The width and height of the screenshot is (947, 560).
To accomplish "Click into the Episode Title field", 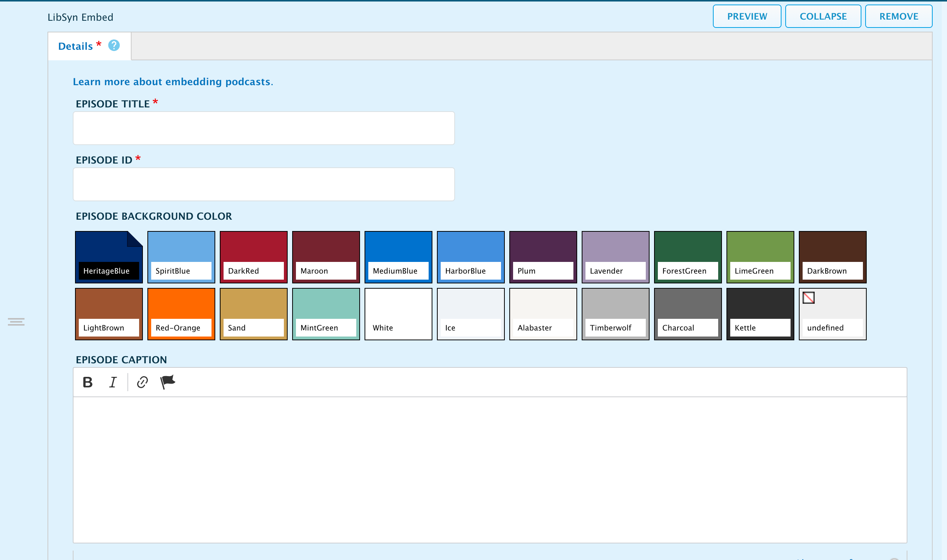I will click(x=264, y=128).
